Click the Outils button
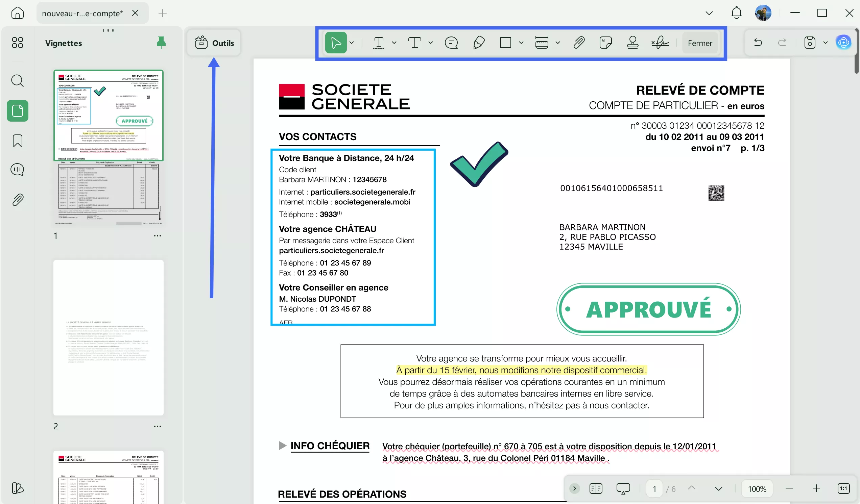 214,43
